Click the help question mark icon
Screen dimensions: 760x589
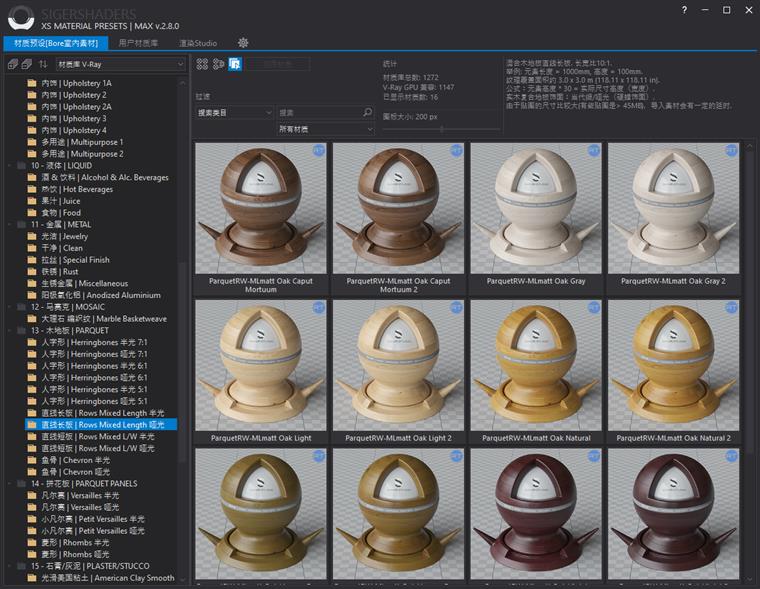684,10
